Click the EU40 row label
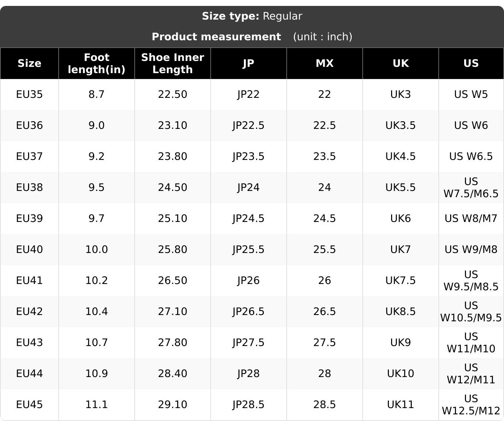 tap(30, 250)
